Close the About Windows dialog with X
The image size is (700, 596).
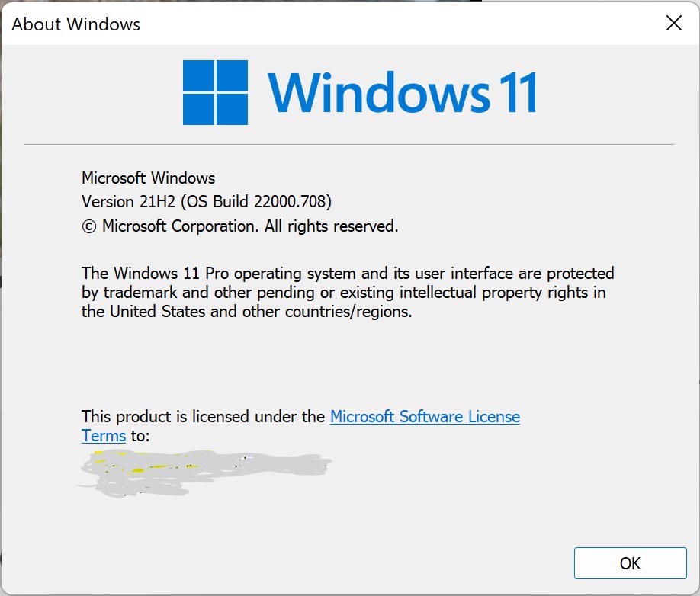click(x=673, y=23)
